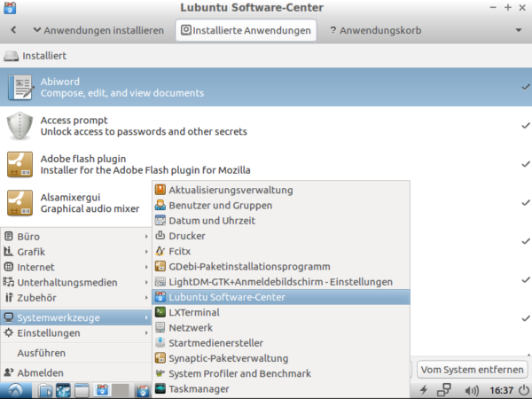The height and width of the screenshot is (399, 532).
Task: Expand the Internet submenu arrow
Action: 146,267
